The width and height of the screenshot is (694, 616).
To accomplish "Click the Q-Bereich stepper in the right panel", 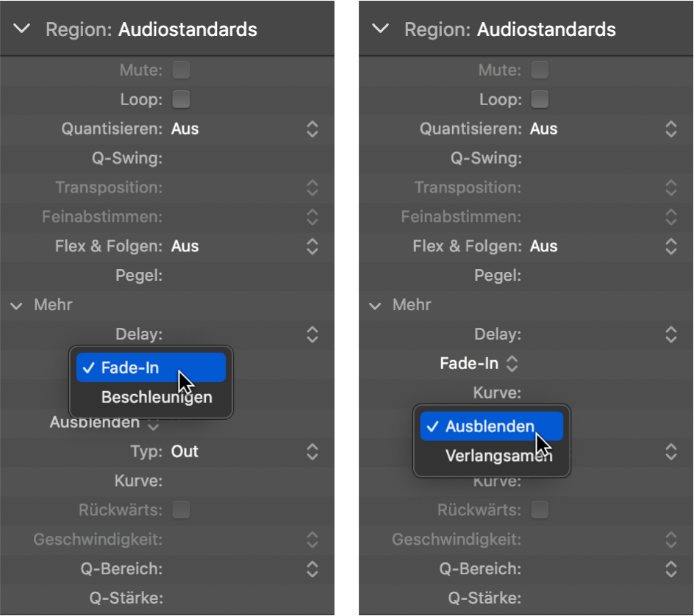I will point(670,569).
